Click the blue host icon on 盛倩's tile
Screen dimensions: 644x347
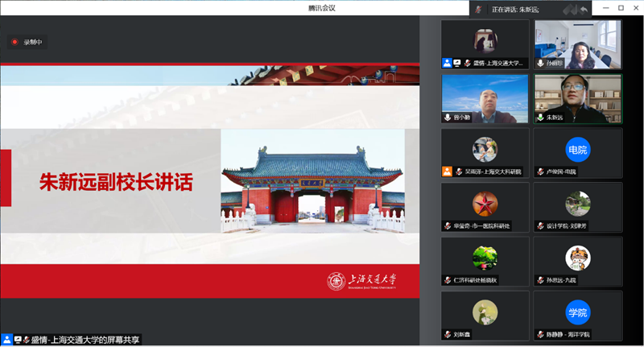click(447, 63)
